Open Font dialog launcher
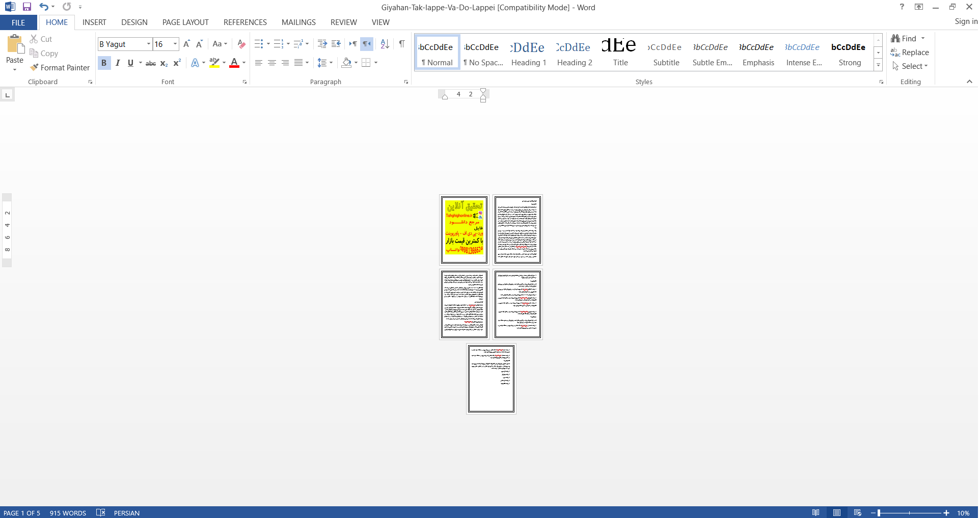Screen dimensions: 980x518 coord(245,82)
